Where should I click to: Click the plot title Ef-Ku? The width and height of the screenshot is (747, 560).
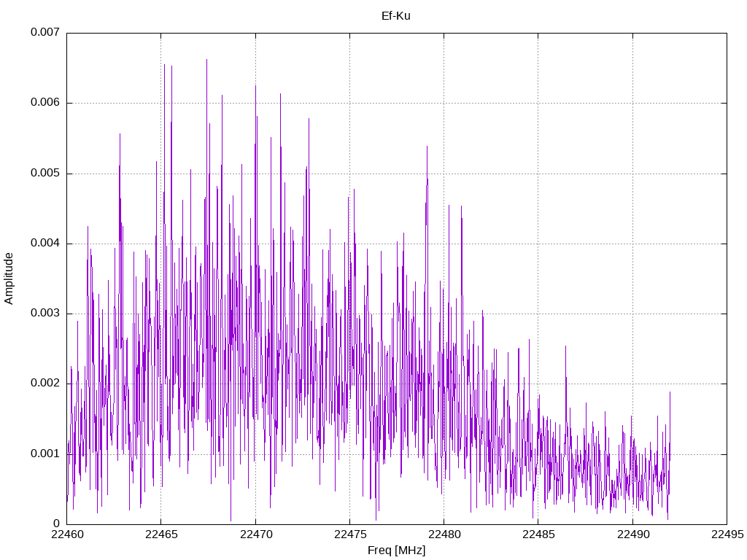pyautogui.click(x=396, y=16)
